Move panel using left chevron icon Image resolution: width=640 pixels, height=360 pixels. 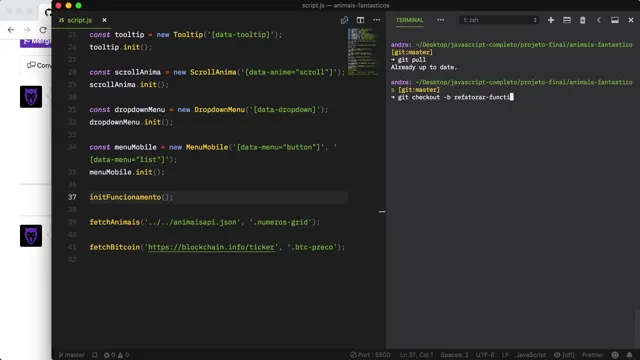click(x=599, y=20)
